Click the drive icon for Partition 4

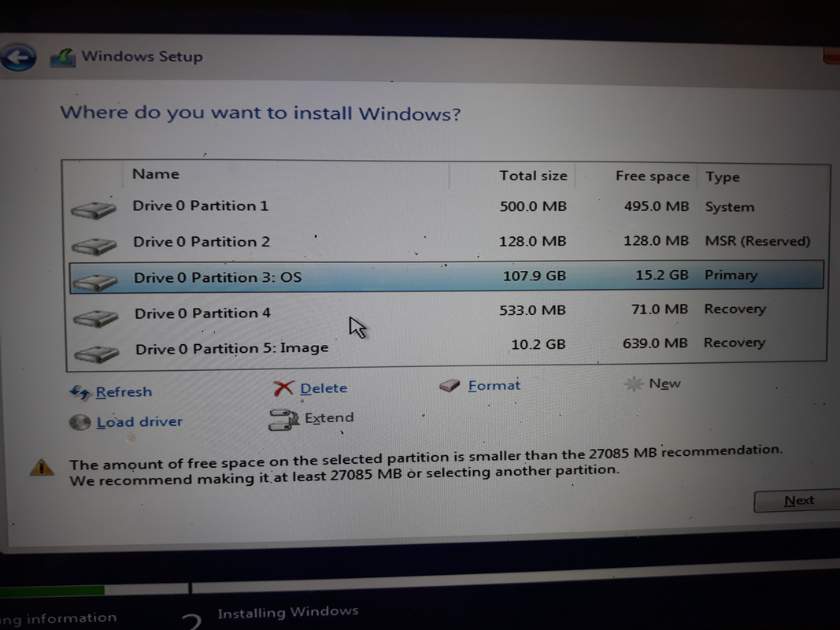(x=96, y=318)
